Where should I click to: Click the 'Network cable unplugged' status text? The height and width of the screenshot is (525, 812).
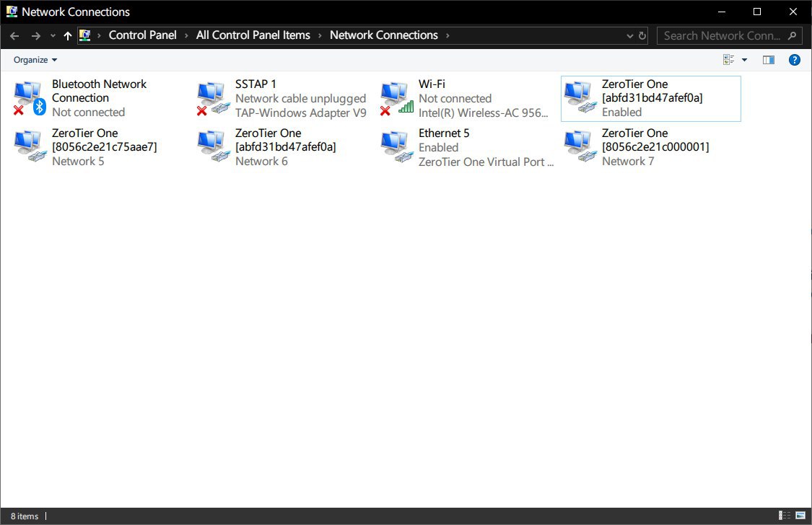(x=300, y=98)
